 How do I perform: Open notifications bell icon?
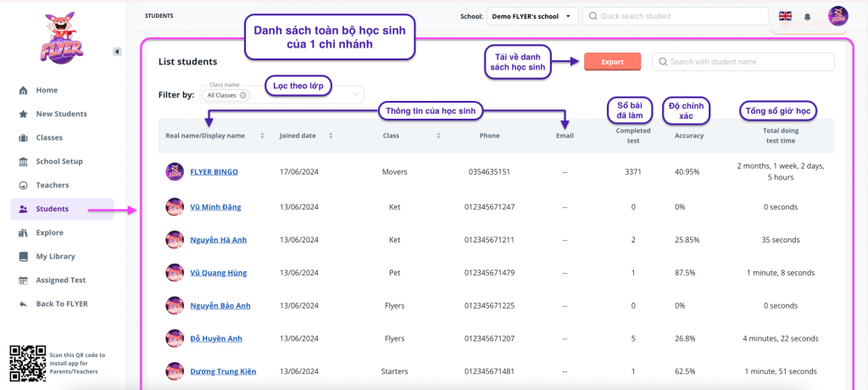[x=807, y=16]
